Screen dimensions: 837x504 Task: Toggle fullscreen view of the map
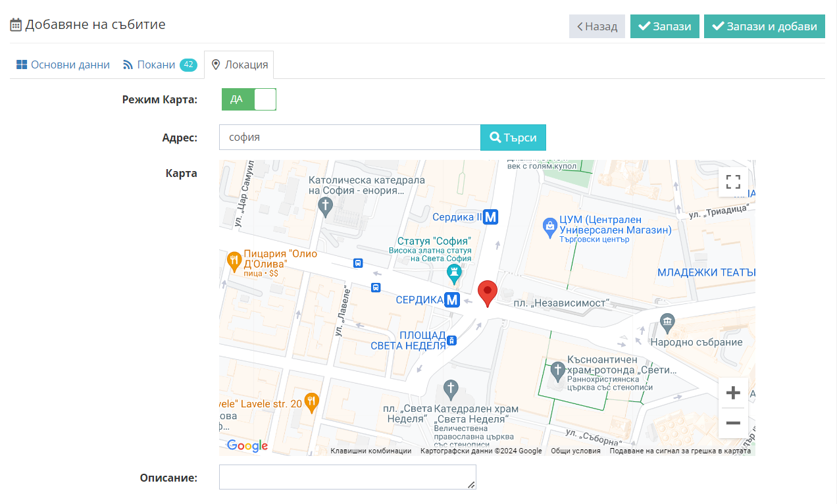click(x=733, y=182)
